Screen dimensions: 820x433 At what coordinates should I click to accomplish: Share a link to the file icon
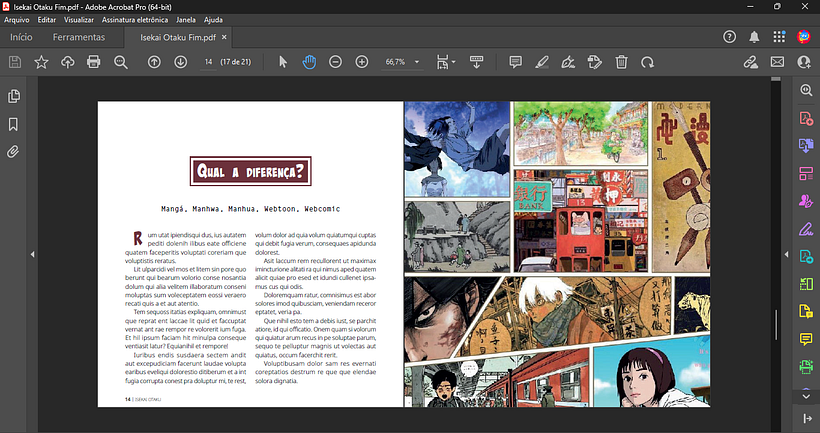click(751, 62)
